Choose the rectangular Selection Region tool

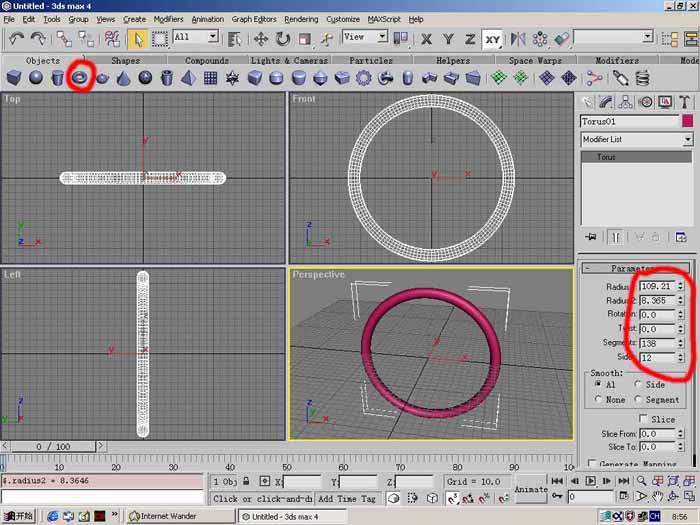[159, 39]
